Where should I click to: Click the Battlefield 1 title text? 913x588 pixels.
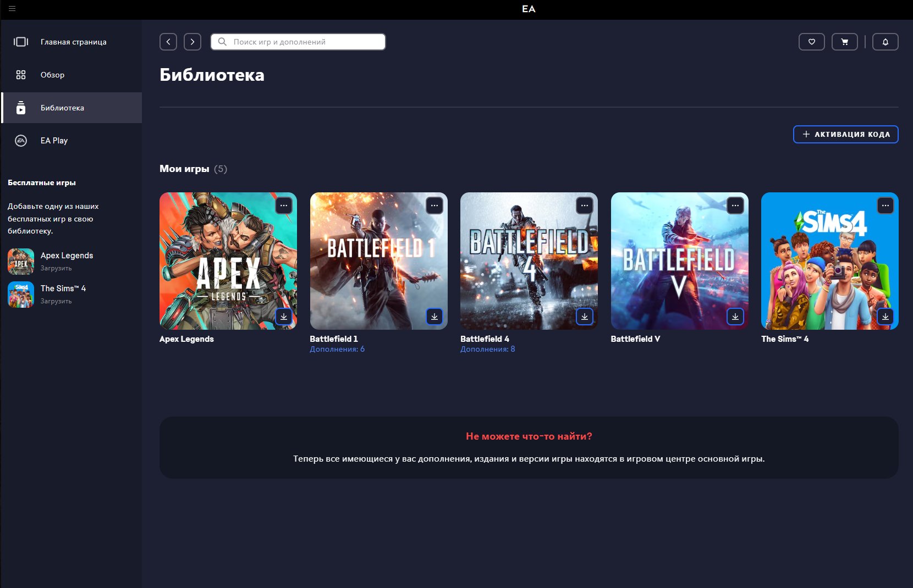334,339
